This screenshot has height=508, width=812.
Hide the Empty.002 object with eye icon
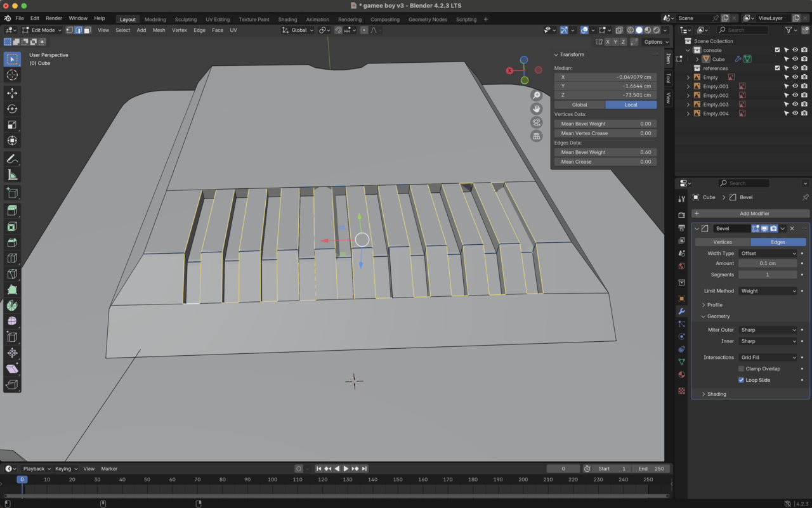pyautogui.click(x=795, y=96)
